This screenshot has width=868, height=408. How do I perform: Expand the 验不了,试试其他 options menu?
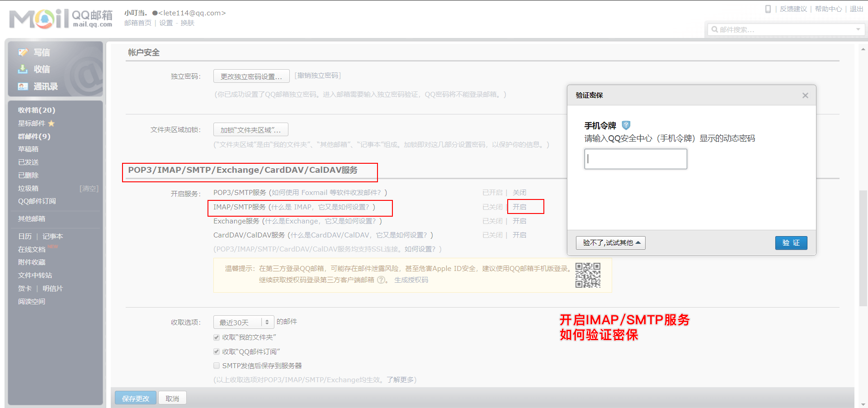(x=610, y=243)
